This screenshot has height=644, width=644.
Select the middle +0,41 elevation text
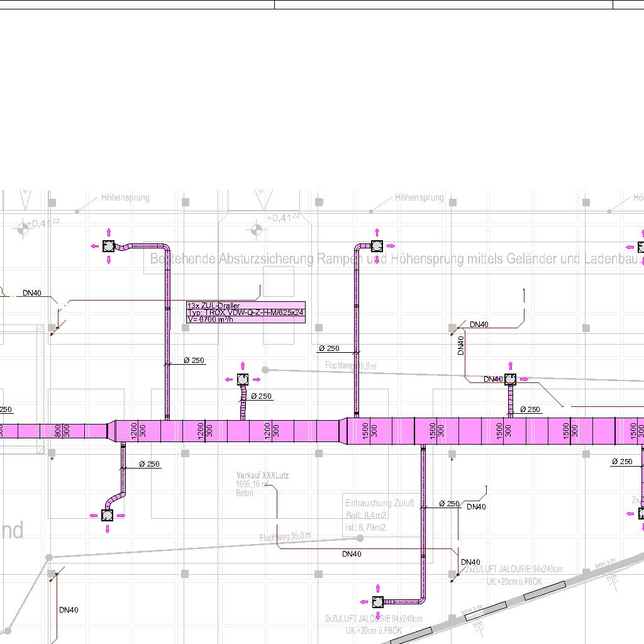(283, 218)
